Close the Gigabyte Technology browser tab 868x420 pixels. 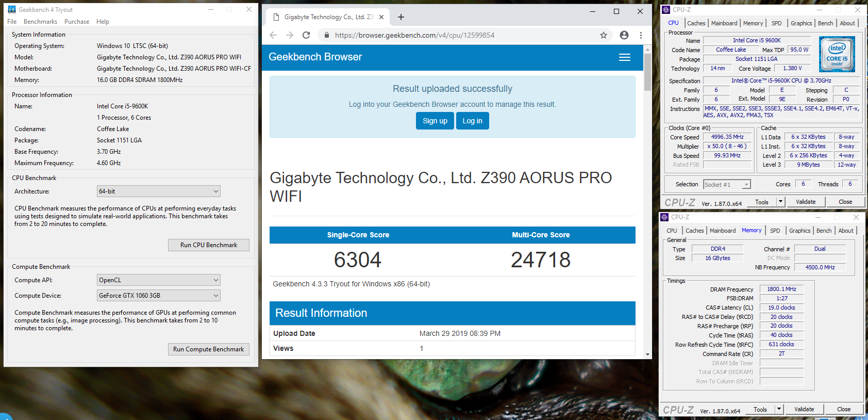pos(381,17)
